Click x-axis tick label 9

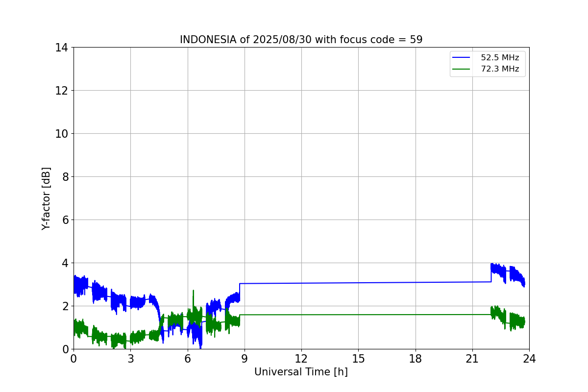tap(245, 359)
